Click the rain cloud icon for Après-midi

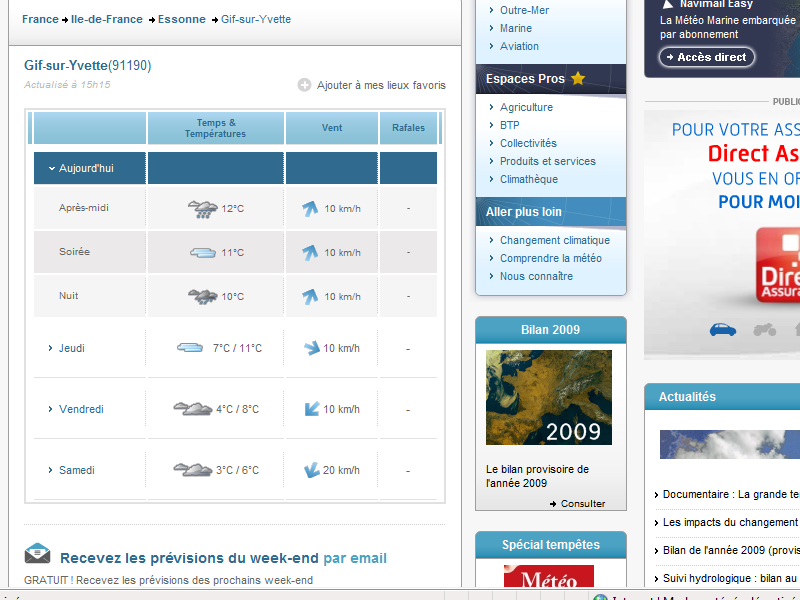point(203,209)
